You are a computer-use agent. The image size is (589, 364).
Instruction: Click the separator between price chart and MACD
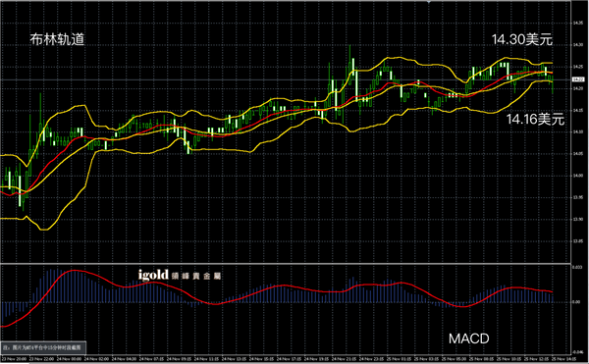tap(286, 263)
